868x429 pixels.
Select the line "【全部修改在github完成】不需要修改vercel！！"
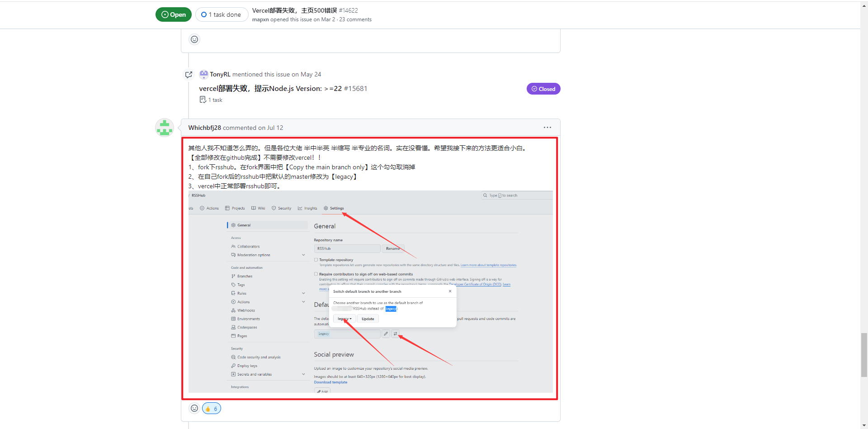point(255,157)
